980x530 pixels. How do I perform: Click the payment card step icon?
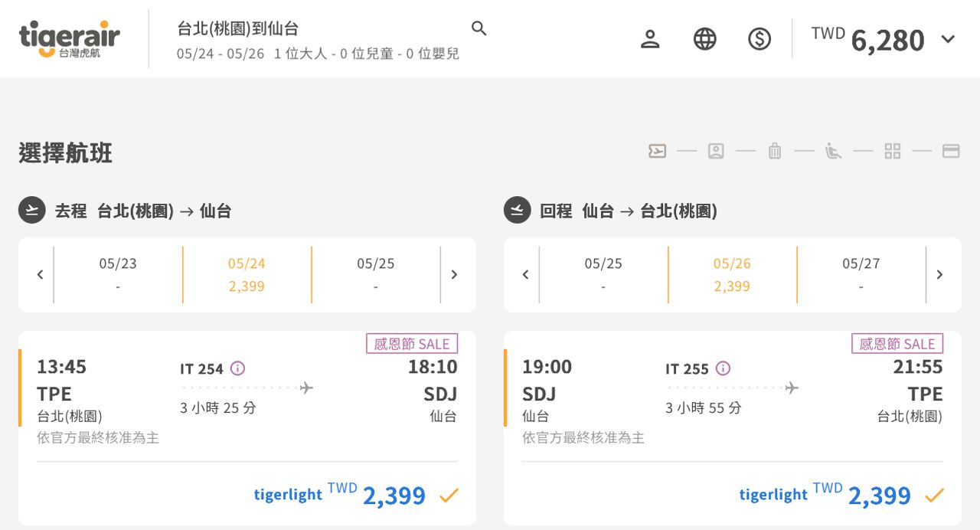point(951,151)
